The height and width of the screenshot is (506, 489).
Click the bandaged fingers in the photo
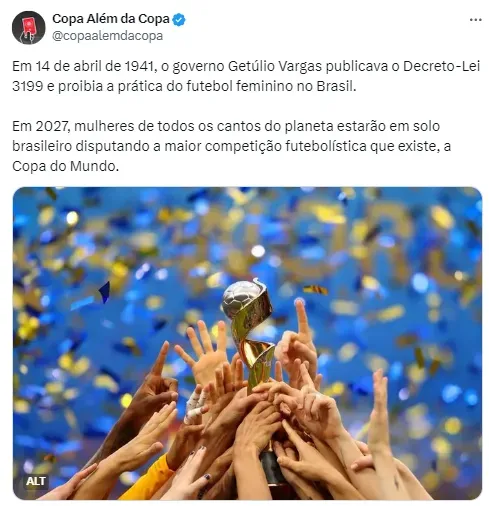point(197,403)
